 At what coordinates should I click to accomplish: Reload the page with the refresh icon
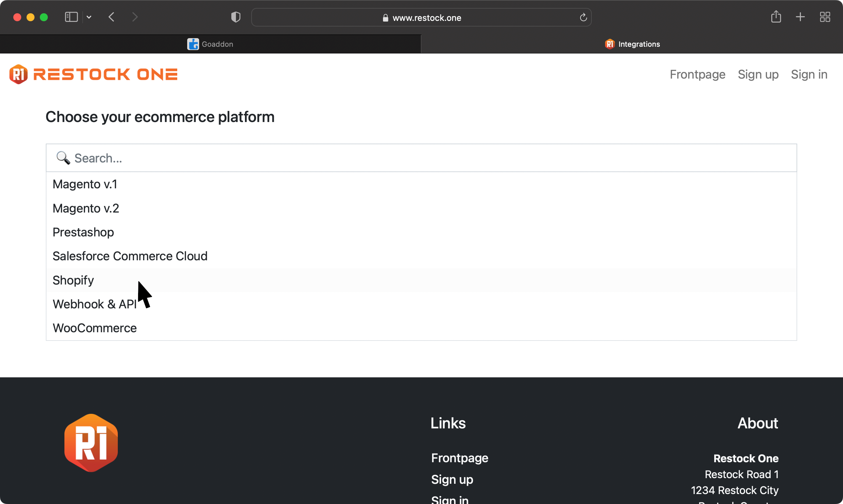click(583, 17)
